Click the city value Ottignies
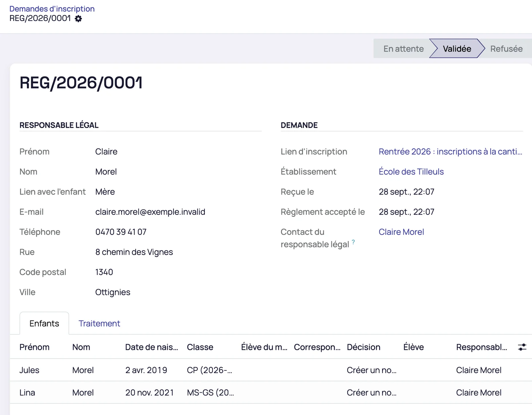This screenshot has width=532, height=415. [x=113, y=292]
